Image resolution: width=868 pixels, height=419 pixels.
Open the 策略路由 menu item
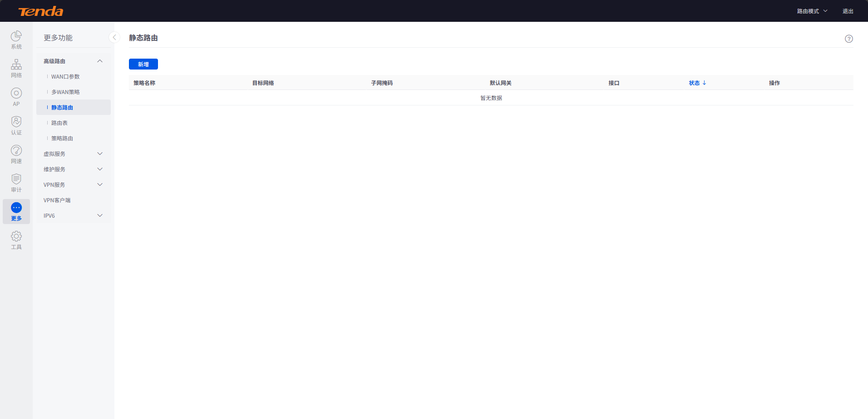(62, 138)
